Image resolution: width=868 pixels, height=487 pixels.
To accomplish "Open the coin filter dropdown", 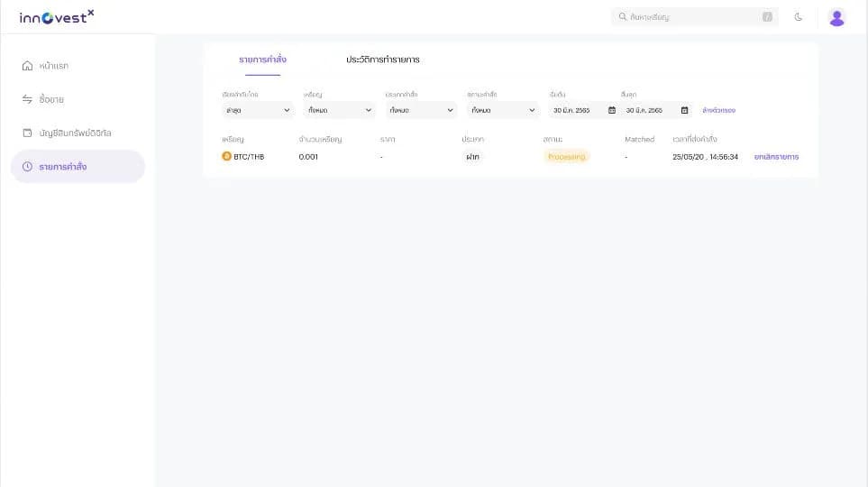I will point(339,110).
